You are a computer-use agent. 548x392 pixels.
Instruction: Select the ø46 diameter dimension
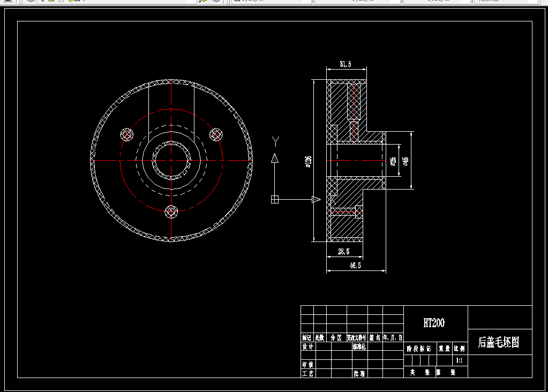(x=406, y=161)
